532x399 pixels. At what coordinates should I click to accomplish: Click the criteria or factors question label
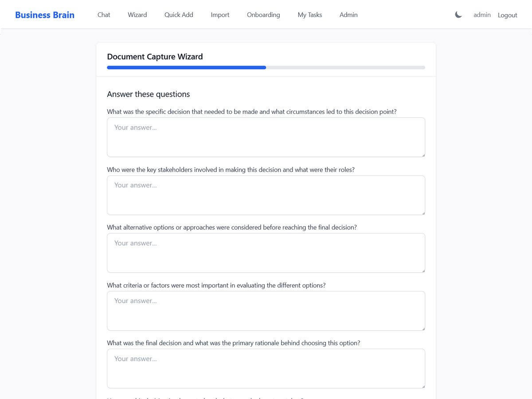pos(216,285)
